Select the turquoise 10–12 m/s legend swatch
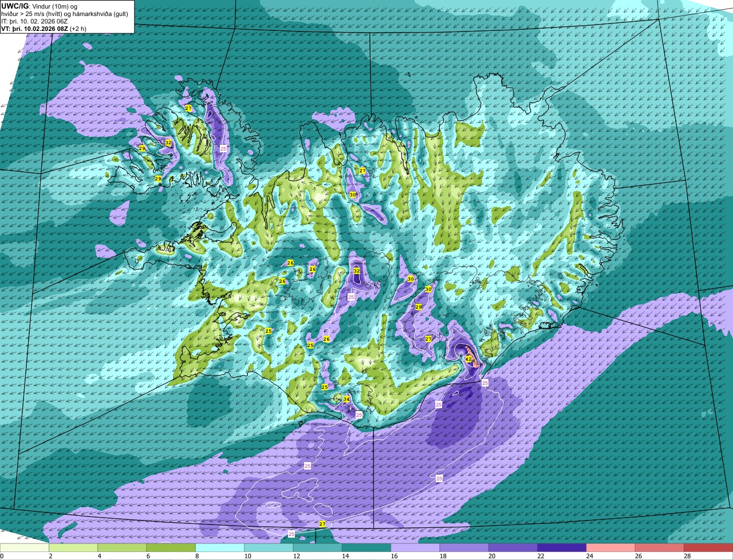733x560 pixels. [x=269, y=547]
